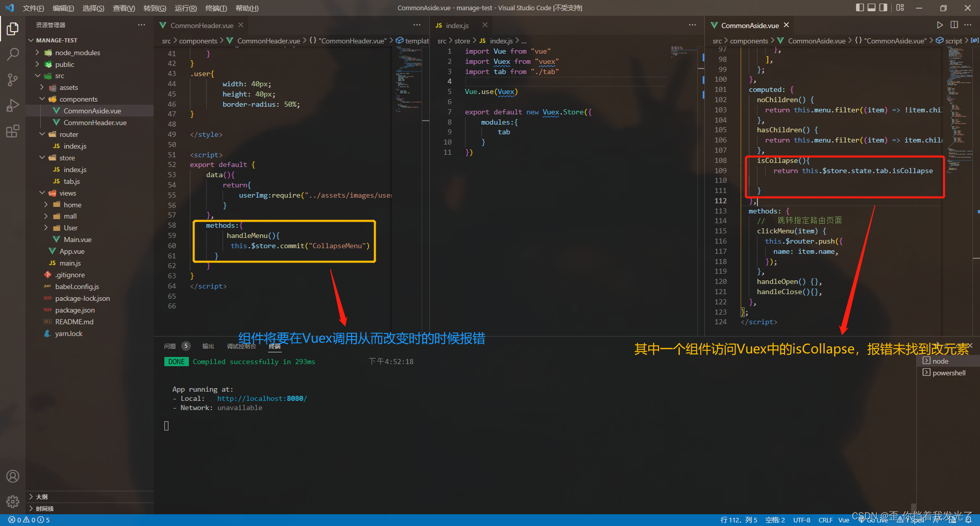The height and width of the screenshot is (526, 980).
Task: Open 帮助(H) menu
Action: [x=247, y=8]
